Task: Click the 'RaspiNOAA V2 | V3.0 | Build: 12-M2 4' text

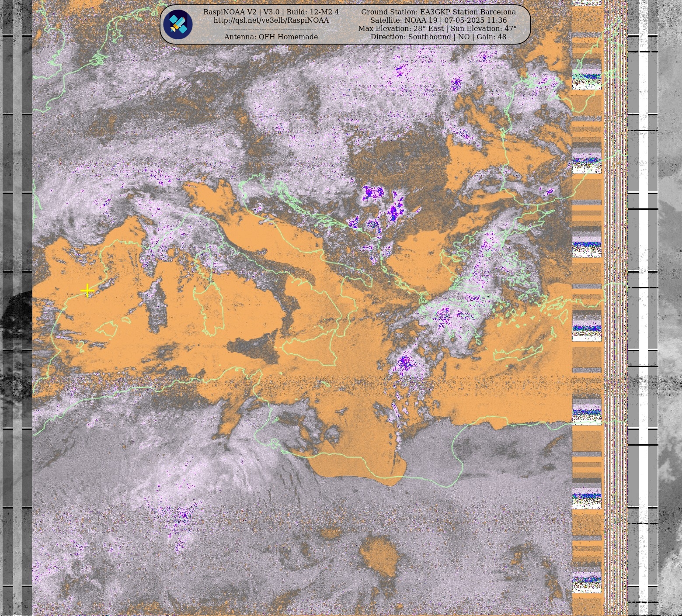Action: [x=271, y=12]
